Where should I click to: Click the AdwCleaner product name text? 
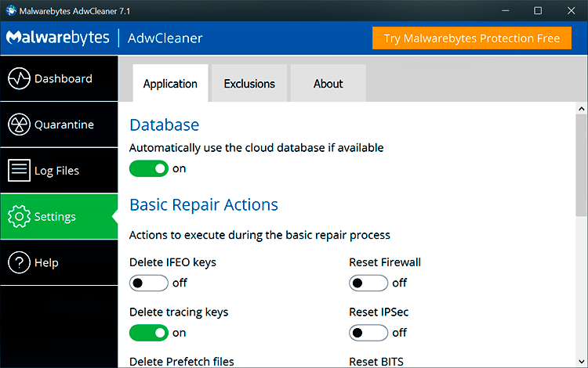(x=165, y=38)
